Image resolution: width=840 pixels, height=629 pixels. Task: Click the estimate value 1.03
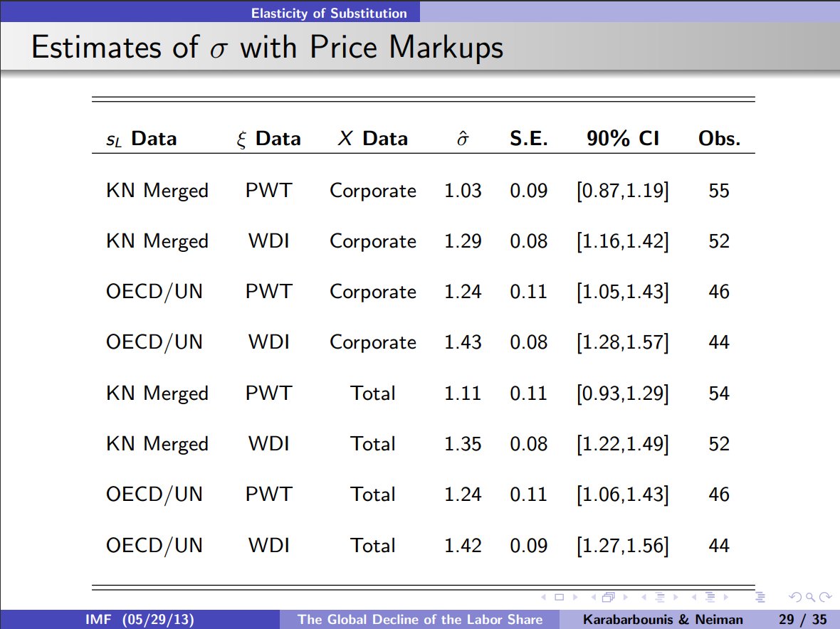pos(463,191)
